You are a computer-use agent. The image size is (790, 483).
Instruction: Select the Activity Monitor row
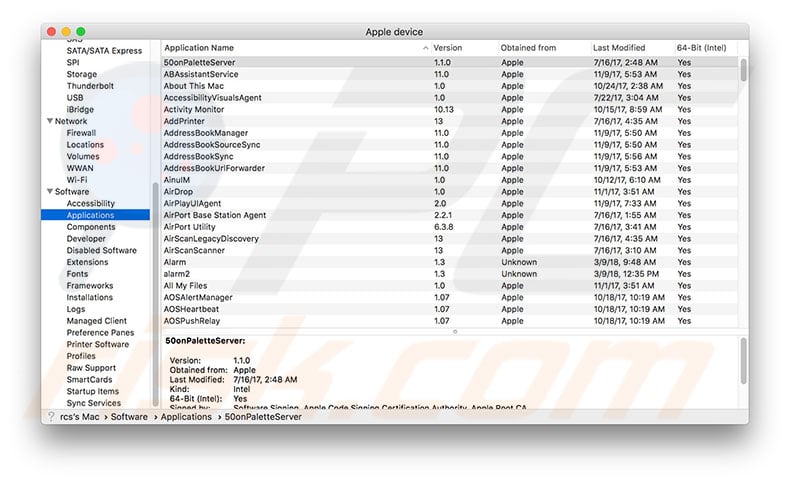(x=449, y=109)
